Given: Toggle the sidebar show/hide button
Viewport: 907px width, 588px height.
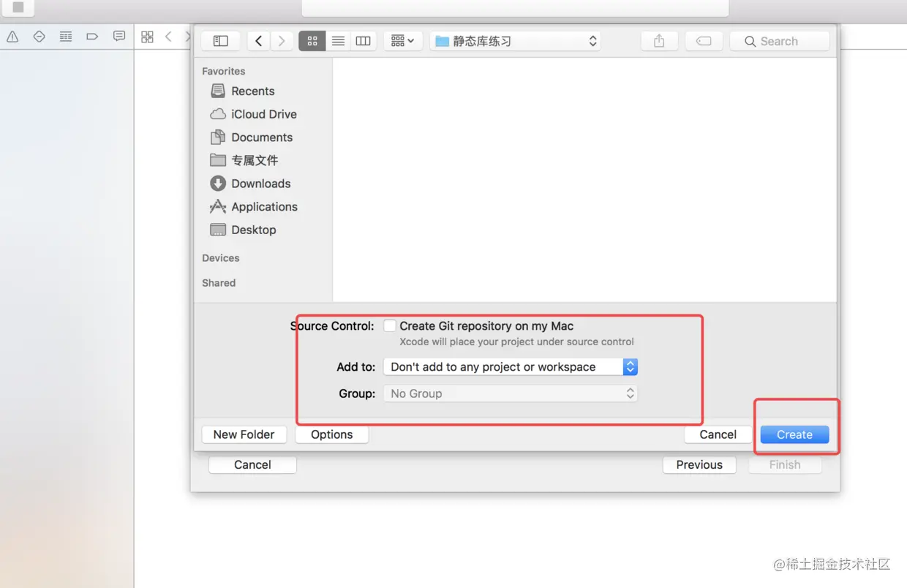Looking at the screenshot, I should pyautogui.click(x=220, y=41).
